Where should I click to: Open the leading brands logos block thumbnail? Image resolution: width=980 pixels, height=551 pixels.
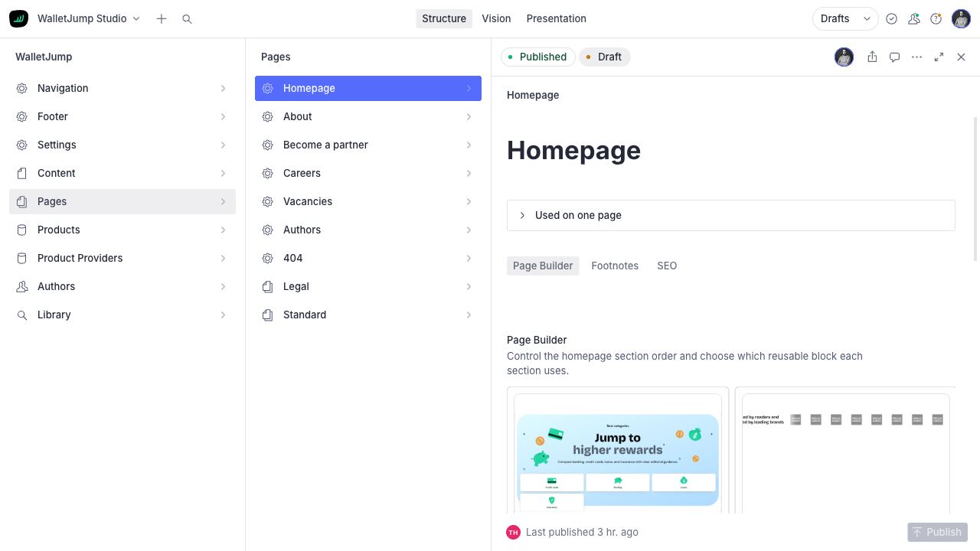pos(845,452)
